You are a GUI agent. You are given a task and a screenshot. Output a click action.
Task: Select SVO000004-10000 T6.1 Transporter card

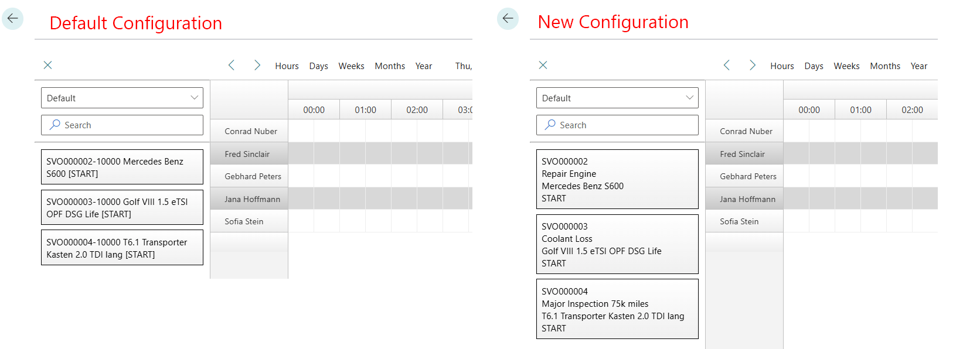(122, 248)
